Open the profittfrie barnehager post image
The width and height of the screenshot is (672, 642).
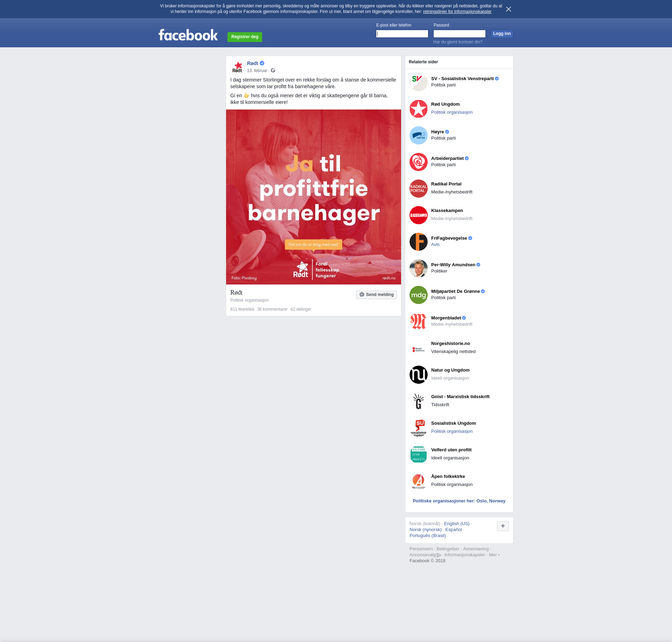point(314,197)
